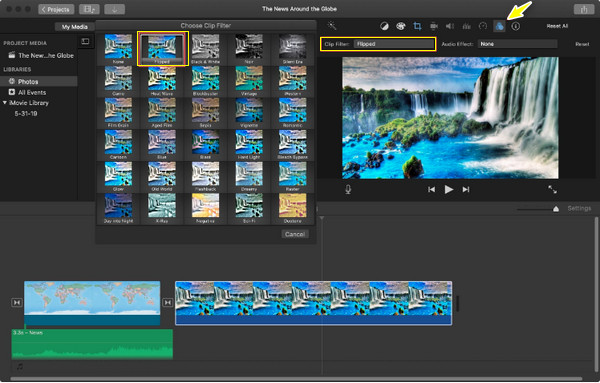Choose the Western filter
This screenshot has height=383, width=600.
coord(293,81)
